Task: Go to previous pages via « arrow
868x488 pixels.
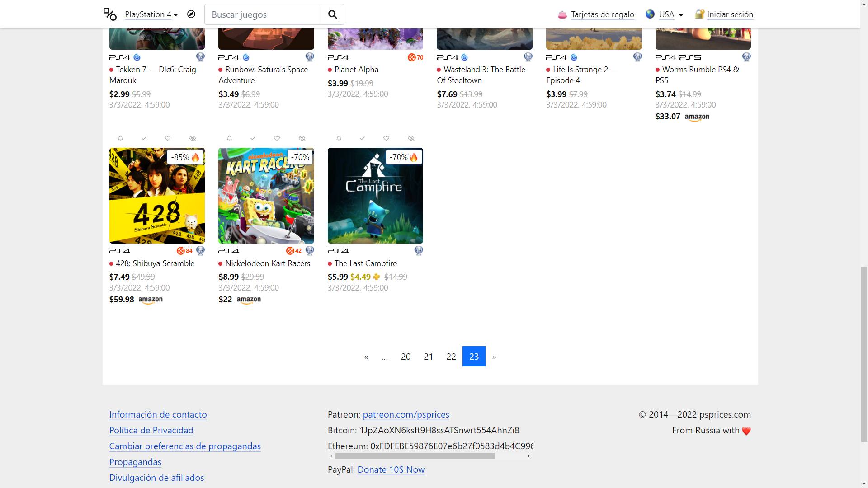Action: pos(366,357)
